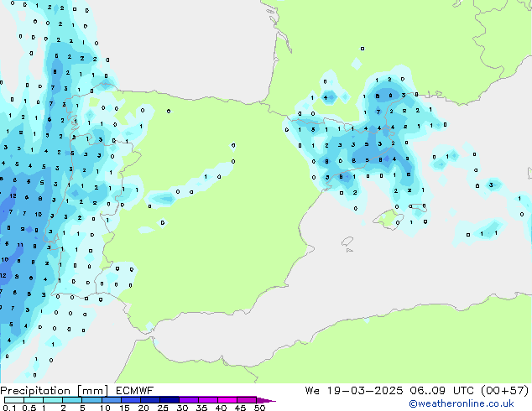Click the '(00+57)' forecast offset text

click(x=505, y=391)
